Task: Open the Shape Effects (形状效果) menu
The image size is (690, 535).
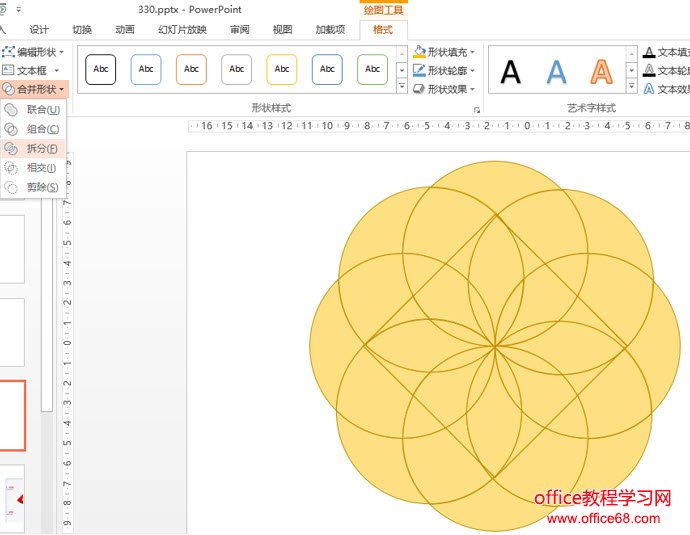Action: coord(444,89)
